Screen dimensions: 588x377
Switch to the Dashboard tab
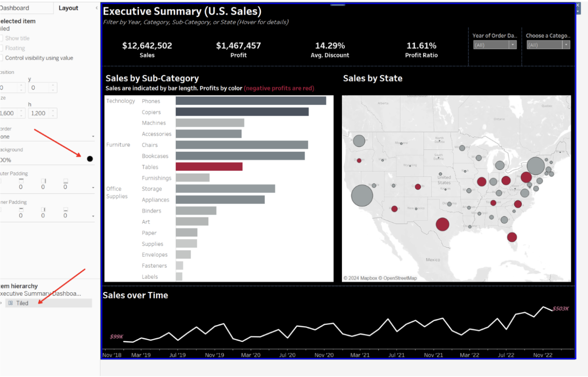click(x=13, y=8)
